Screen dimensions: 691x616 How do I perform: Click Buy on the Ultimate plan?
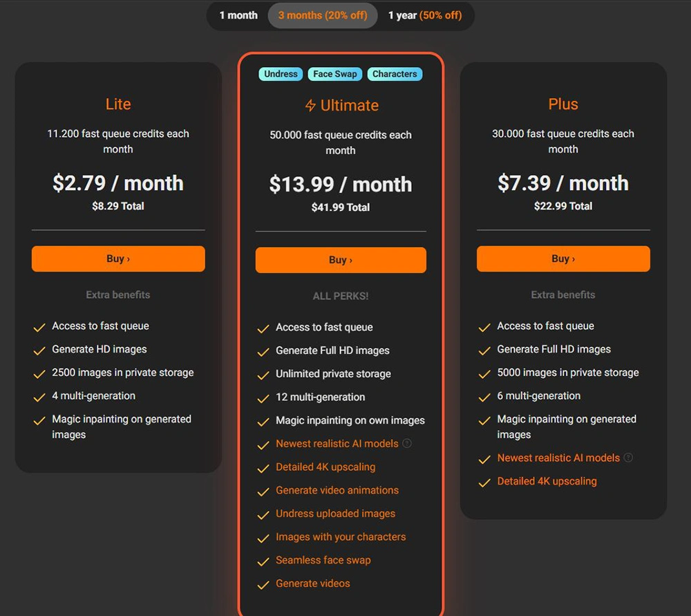[x=340, y=260]
